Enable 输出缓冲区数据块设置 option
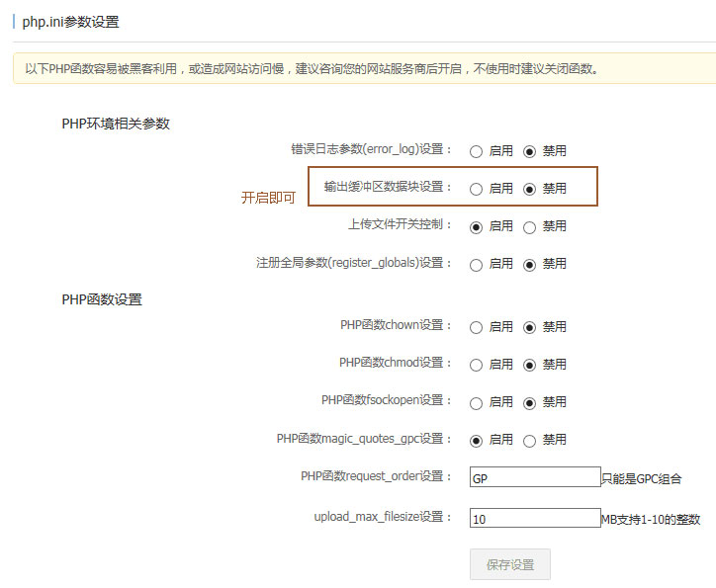 point(476,189)
